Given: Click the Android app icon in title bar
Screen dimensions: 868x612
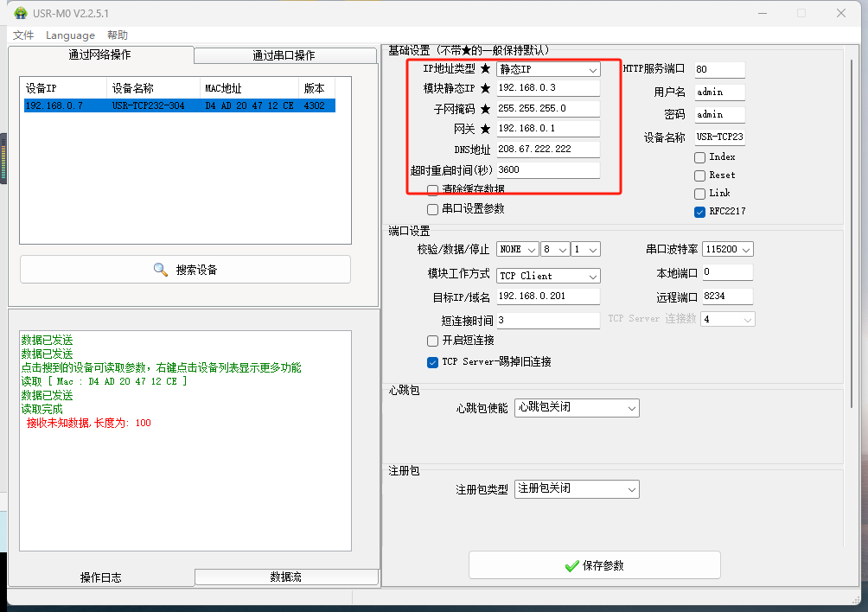Looking at the screenshot, I should 21,13.
